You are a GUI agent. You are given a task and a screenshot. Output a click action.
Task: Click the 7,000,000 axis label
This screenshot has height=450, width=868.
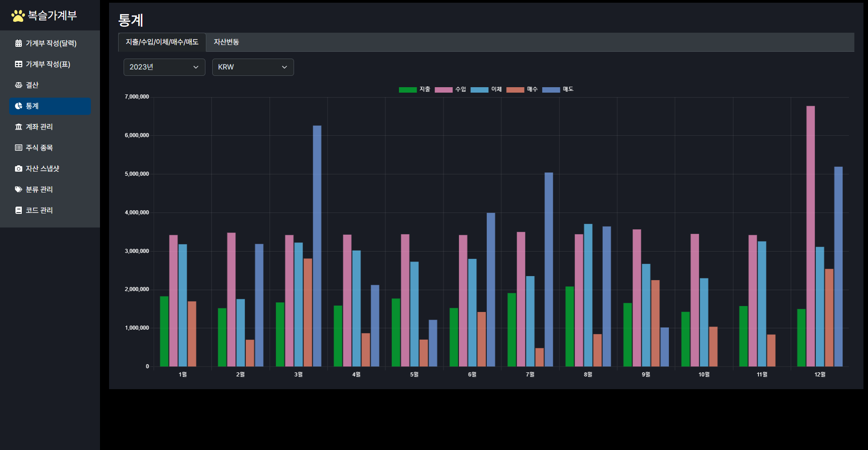pyautogui.click(x=137, y=97)
